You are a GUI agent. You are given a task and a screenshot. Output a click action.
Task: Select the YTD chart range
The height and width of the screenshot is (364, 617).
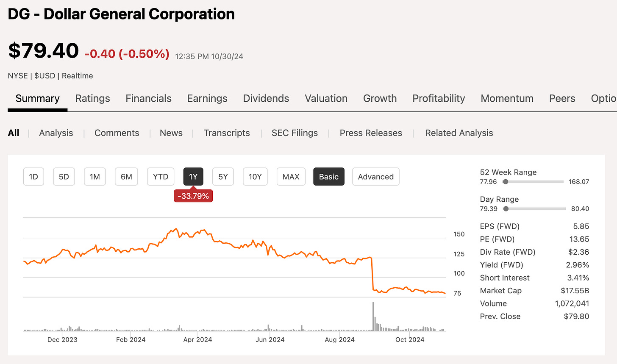161,177
